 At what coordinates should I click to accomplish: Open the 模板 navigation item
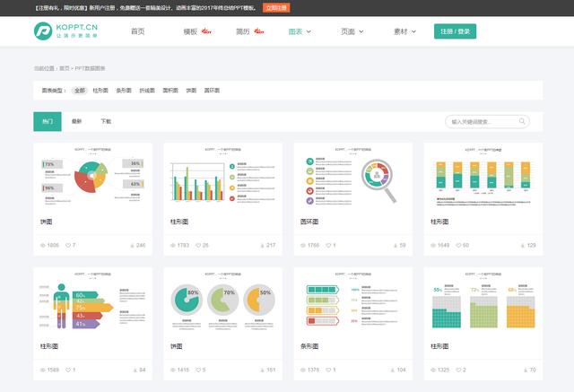[x=190, y=31]
